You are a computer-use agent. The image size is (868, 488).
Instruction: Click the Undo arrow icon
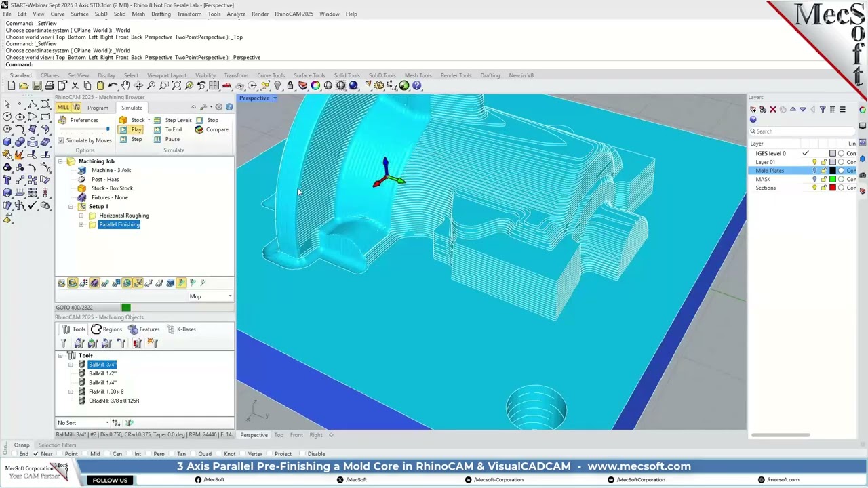click(113, 85)
